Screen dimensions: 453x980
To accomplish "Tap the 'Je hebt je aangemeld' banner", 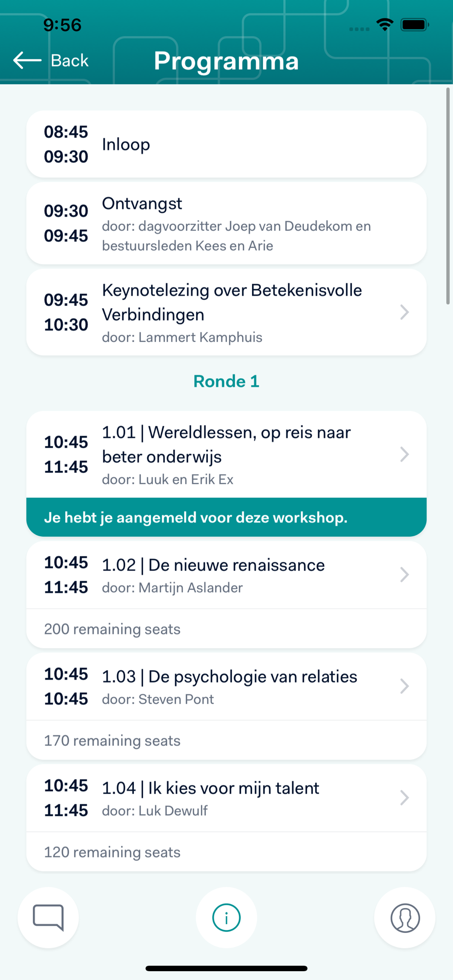I will [226, 517].
